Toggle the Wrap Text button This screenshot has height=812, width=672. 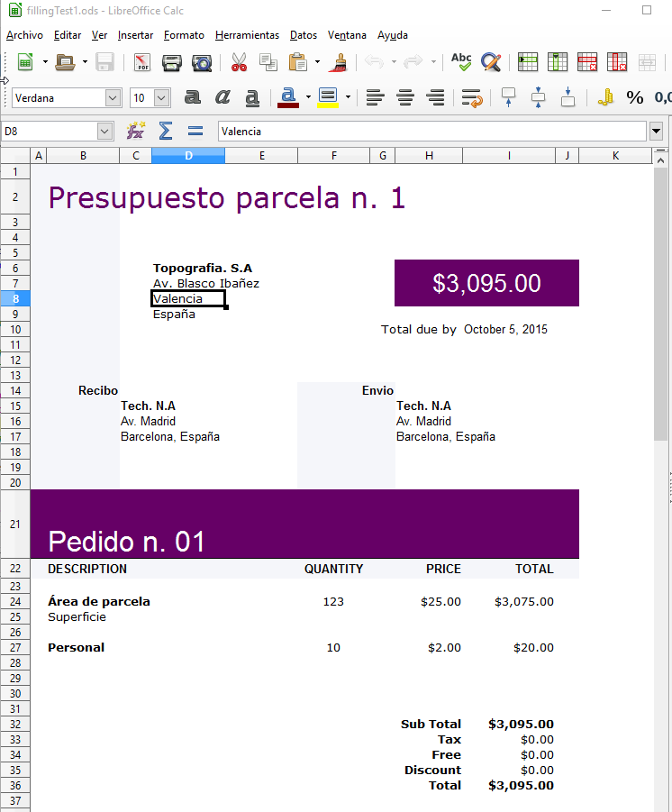click(x=471, y=97)
